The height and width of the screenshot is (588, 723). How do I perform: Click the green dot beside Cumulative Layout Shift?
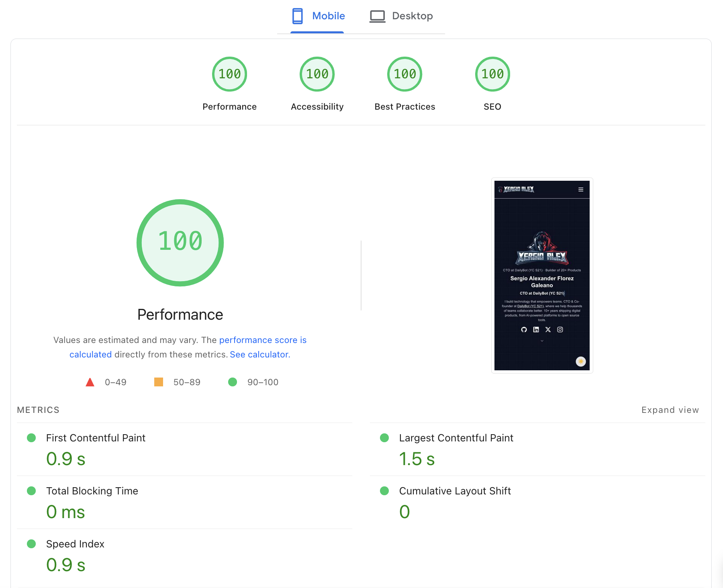click(384, 491)
